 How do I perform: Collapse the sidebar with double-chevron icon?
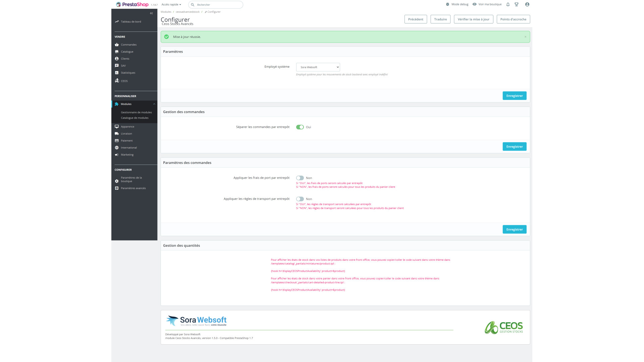pos(151,13)
